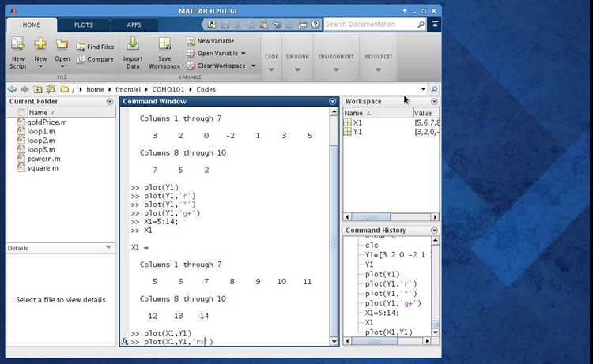Viewport: 593px width, 364px height.
Task: Click the Command History horizontal scrollbar thumb
Action: (375, 341)
